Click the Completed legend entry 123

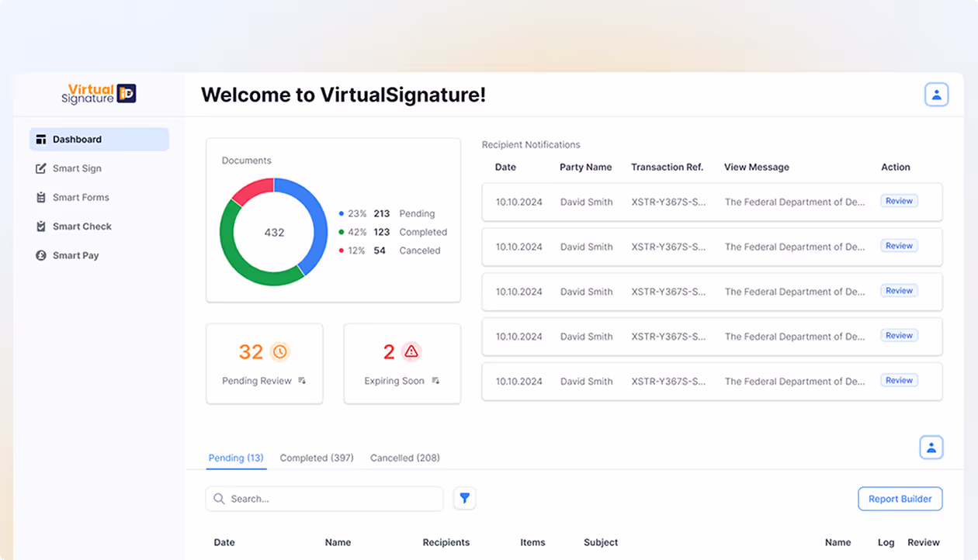pyautogui.click(x=393, y=232)
